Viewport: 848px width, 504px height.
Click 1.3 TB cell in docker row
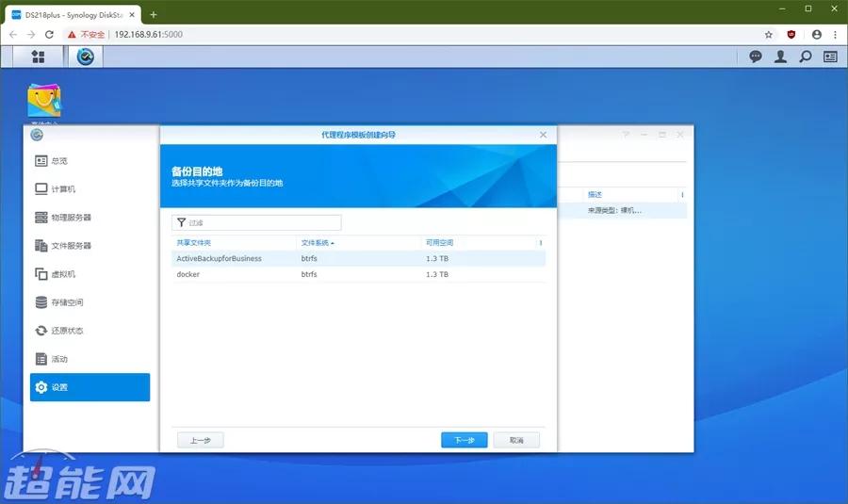pyautogui.click(x=437, y=274)
